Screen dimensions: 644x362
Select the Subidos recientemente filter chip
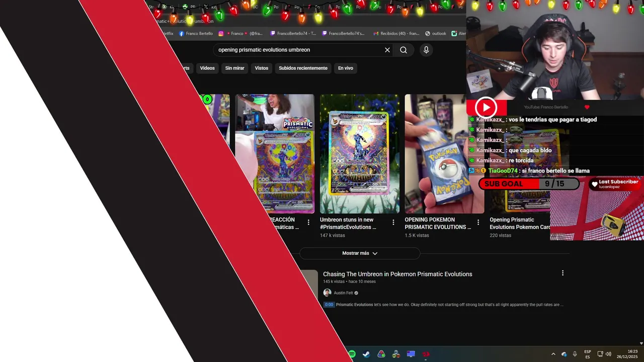click(x=303, y=68)
